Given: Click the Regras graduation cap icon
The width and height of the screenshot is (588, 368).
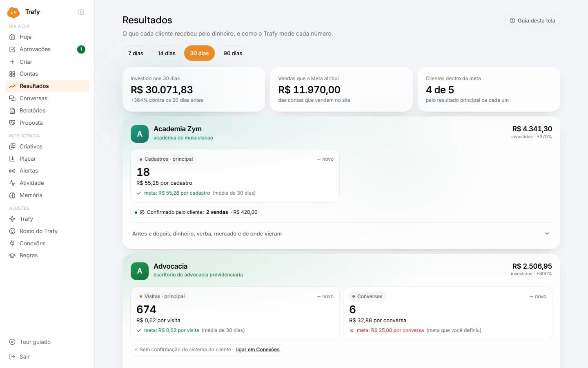Looking at the screenshot, I should [x=12, y=255].
